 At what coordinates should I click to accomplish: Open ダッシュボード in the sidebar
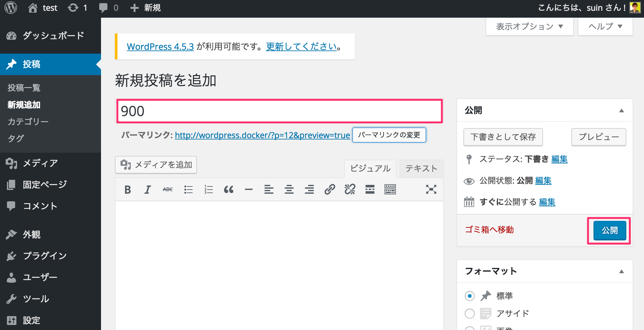(x=51, y=36)
